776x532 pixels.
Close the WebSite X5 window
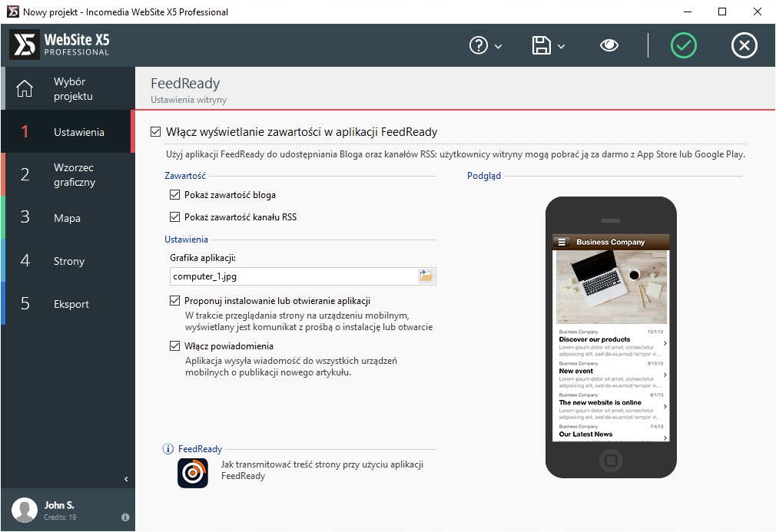point(758,12)
